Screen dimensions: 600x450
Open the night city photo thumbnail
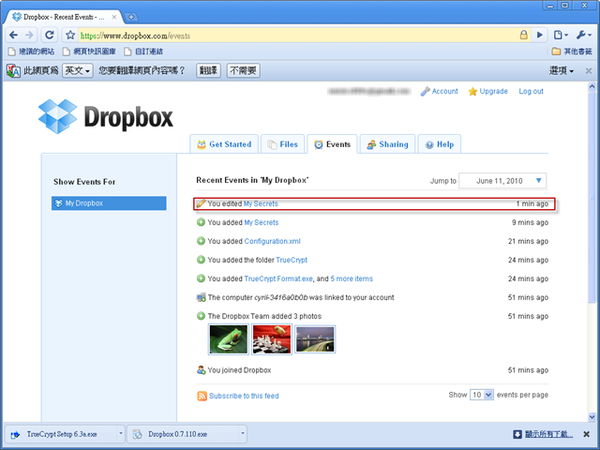[x=315, y=339]
